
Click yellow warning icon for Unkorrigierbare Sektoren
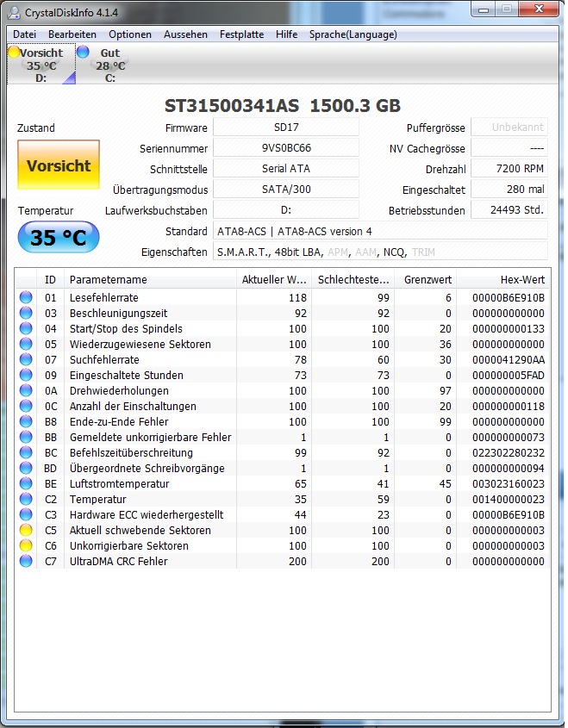point(26,545)
